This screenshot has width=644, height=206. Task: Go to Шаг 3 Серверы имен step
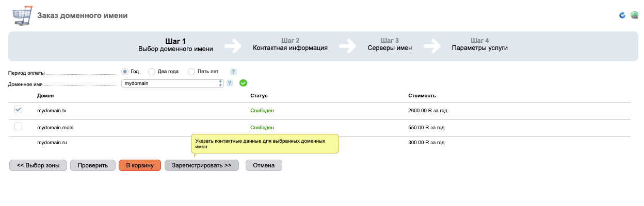390,44
